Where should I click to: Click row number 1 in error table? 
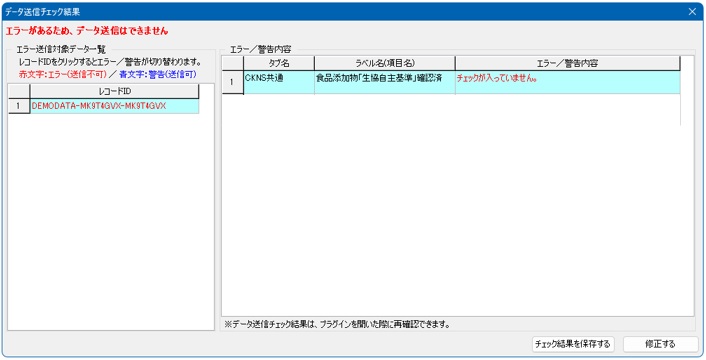click(233, 82)
